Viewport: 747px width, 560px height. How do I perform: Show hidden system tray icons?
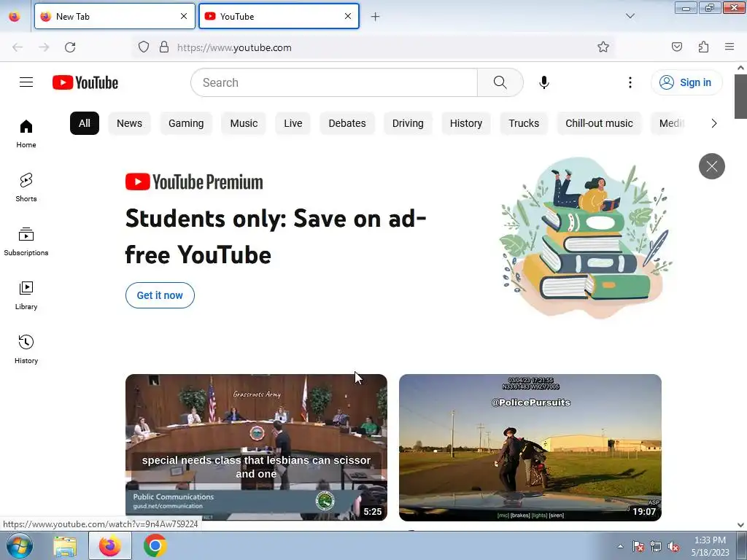click(x=620, y=546)
